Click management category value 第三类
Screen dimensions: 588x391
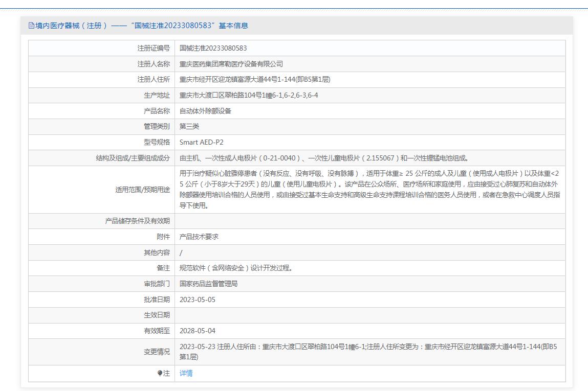click(x=189, y=127)
